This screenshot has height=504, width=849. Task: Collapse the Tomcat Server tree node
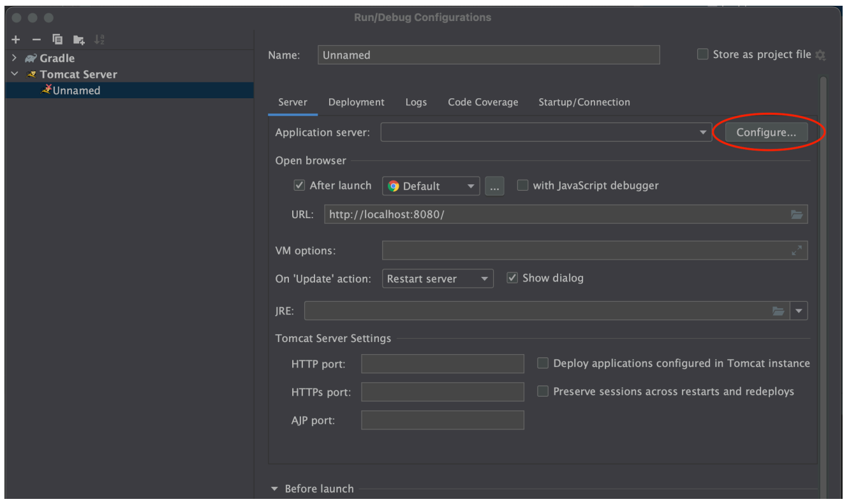[15, 75]
